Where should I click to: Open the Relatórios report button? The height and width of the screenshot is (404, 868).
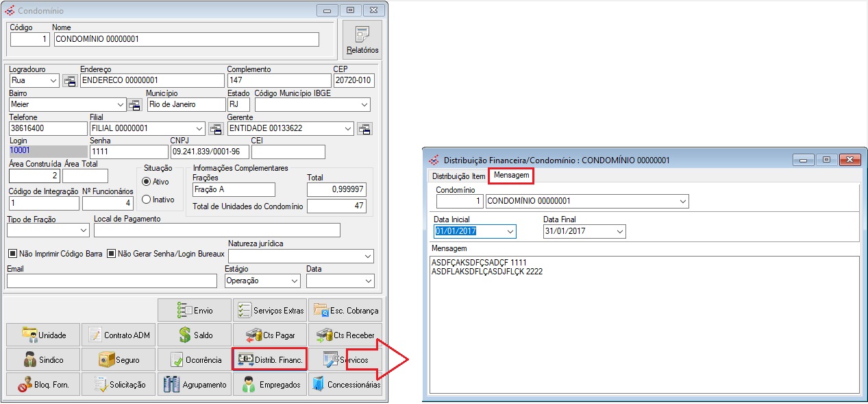(362, 39)
